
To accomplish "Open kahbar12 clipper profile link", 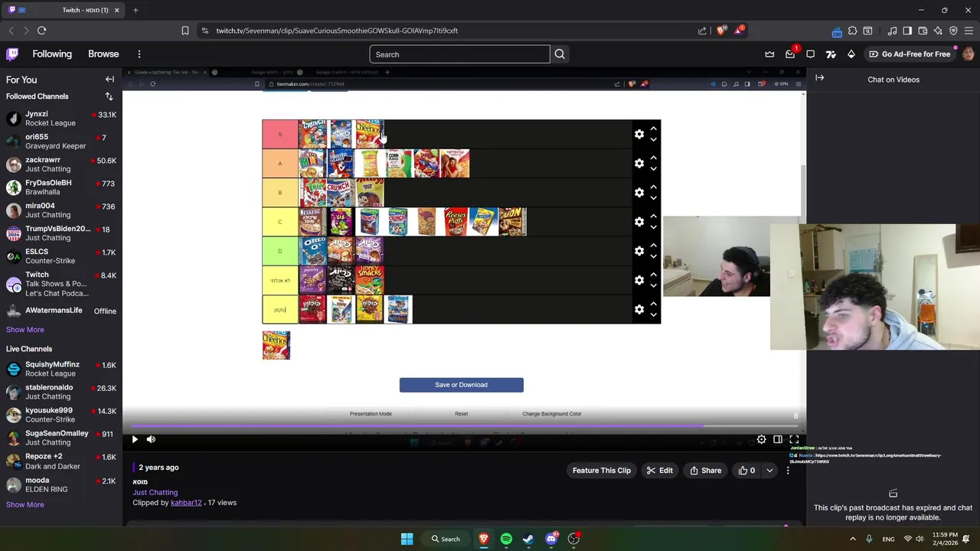I will click(x=186, y=503).
